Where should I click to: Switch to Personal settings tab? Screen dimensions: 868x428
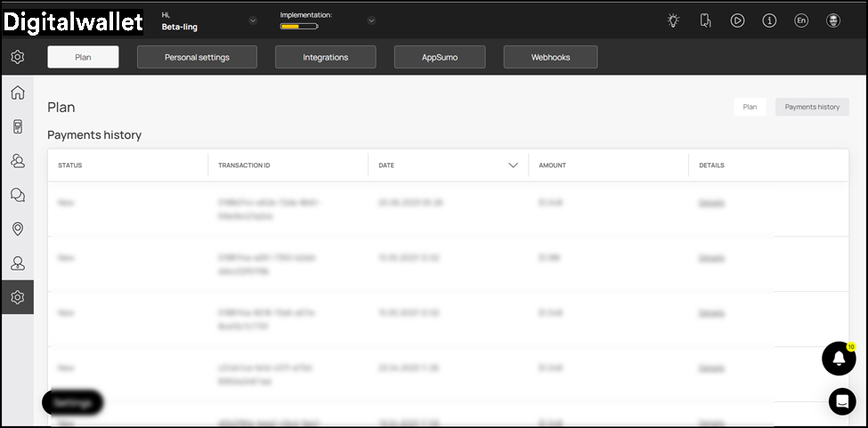pos(197,57)
